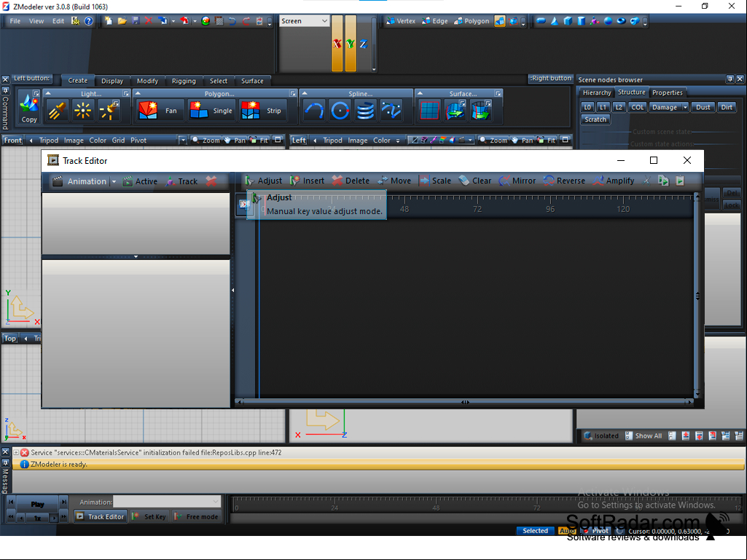Open the Screen coordinate dropdown
This screenshot has height=560, width=747.
click(304, 21)
